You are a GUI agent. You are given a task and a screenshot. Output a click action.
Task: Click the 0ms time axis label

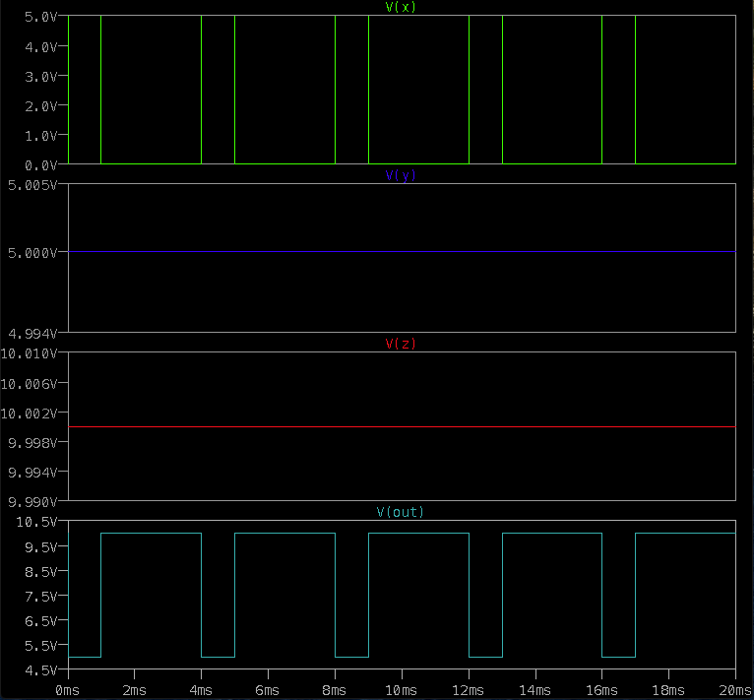point(67,691)
